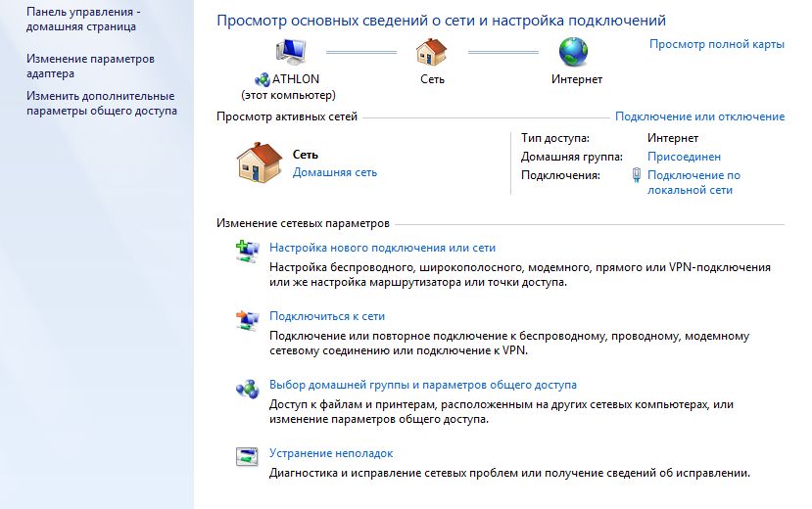Click Присоединен homegroup link
The height and width of the screenshot is (509, 812).
(x=684, y=157)
